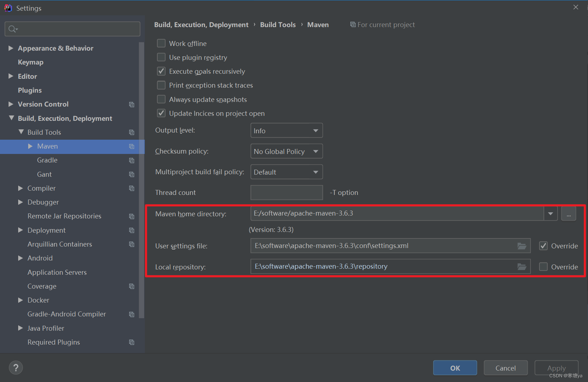Viewport: 588px width, 382px height.
Task: Click the project-level icon beside Gant
Action: pyautogui.click(x=132, y=175)
